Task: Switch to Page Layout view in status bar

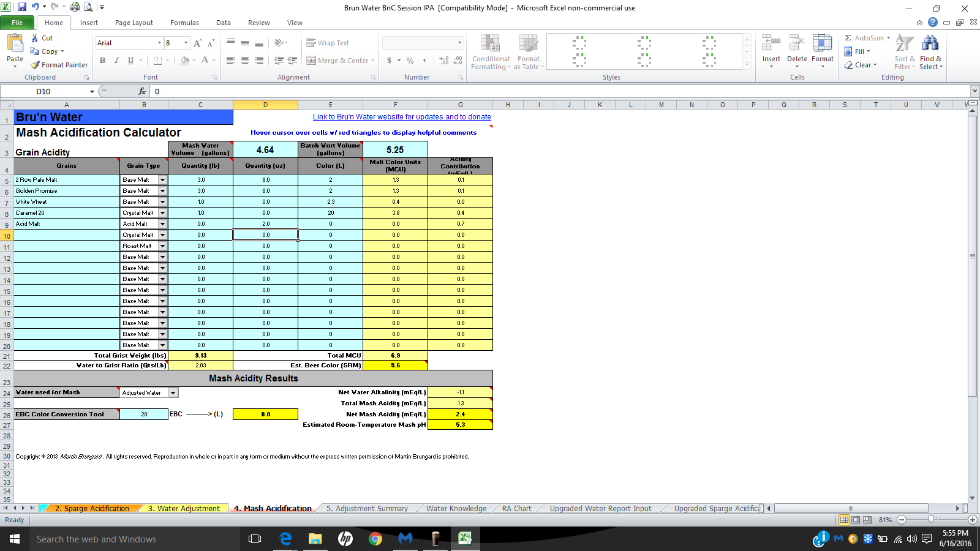Action: [856, 520]
